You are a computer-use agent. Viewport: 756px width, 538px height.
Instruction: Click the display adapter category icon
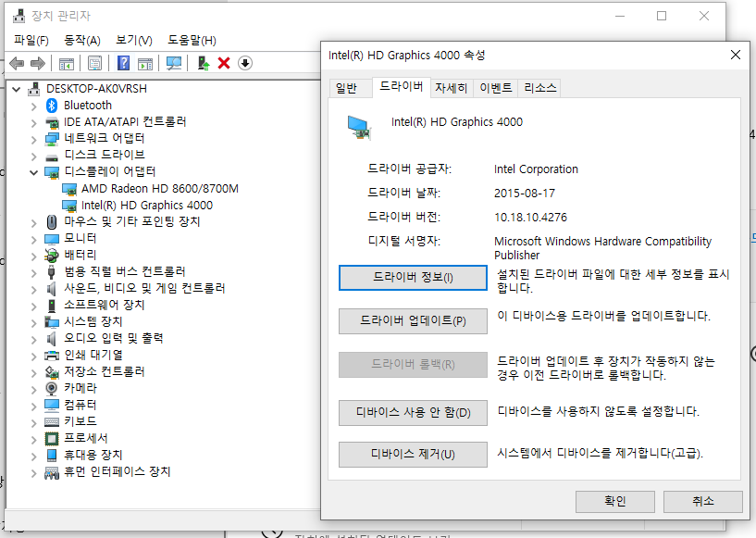(52, 172)
